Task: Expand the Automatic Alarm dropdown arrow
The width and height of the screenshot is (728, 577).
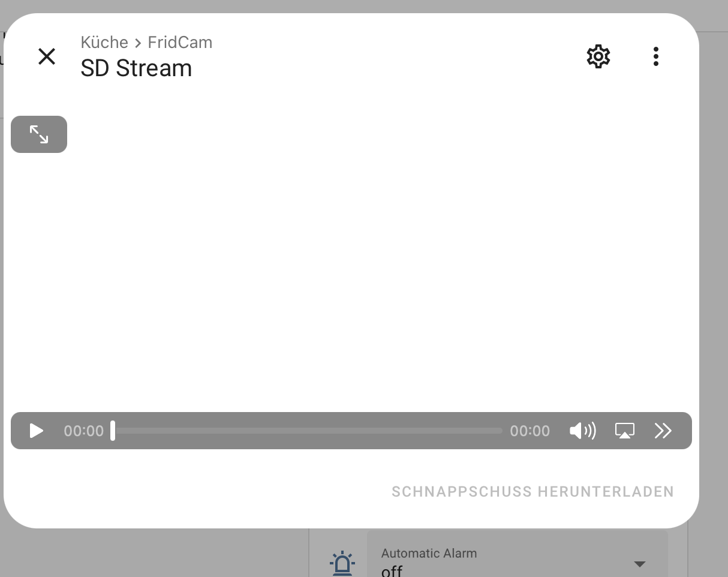Action: (640, 564)
